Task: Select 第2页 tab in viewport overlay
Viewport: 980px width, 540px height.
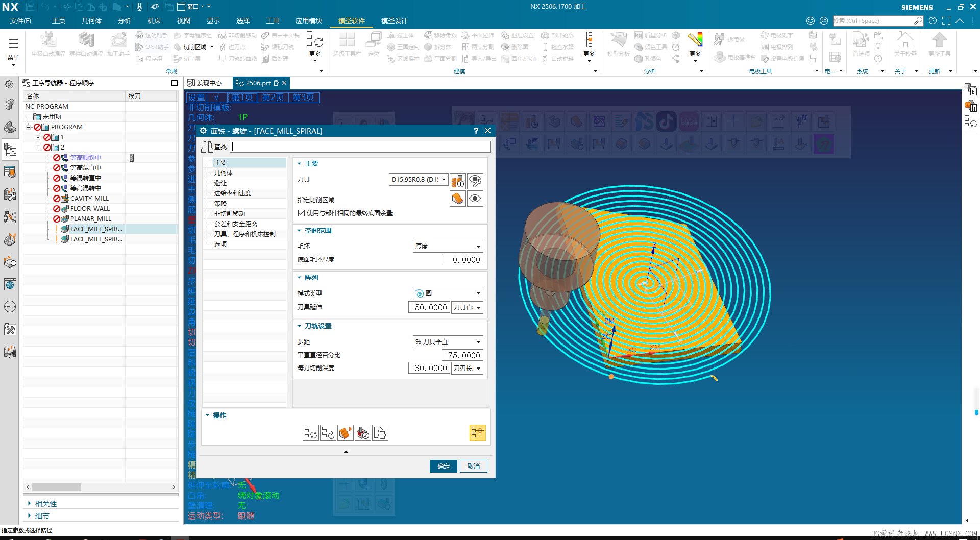Action: (x=273, y=97)
